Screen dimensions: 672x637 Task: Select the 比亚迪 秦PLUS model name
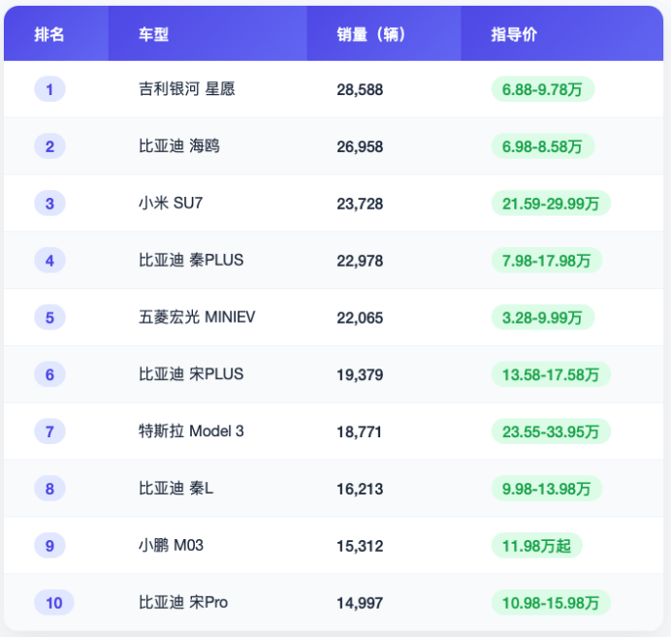point(191,260)
